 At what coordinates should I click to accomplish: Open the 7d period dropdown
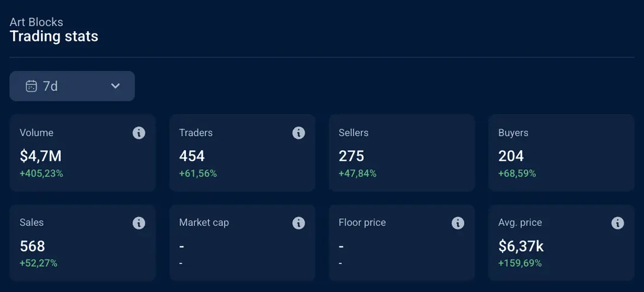[72, 86]
